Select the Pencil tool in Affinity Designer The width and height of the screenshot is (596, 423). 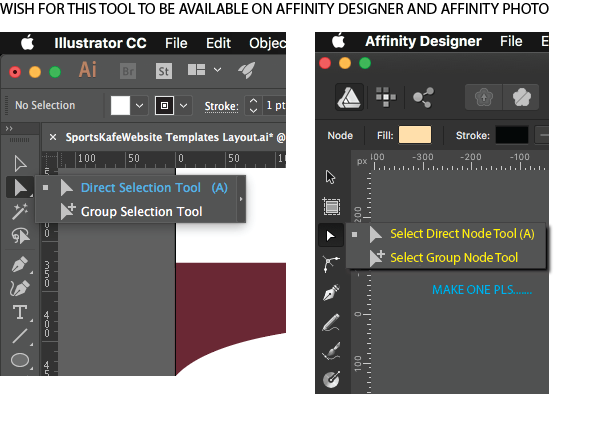point(331,322)
